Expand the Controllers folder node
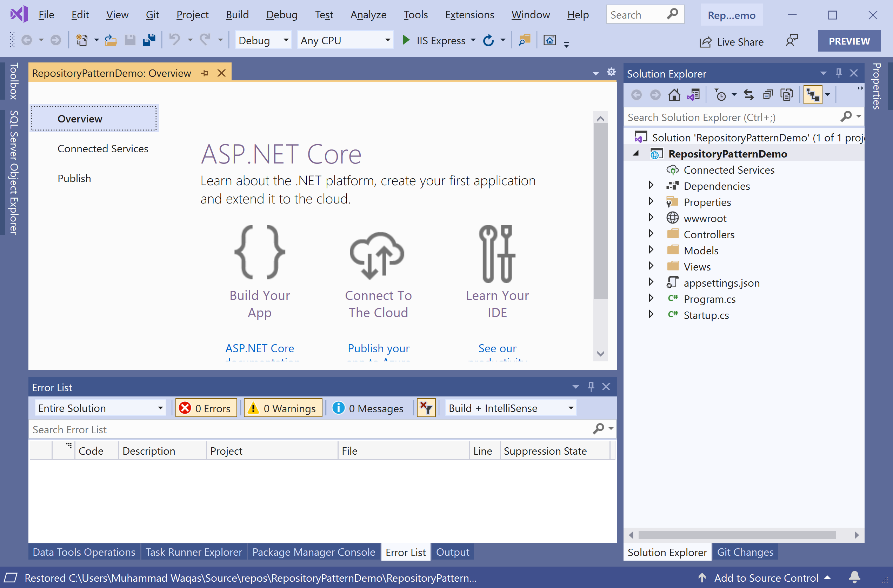 (x=651, y=234)
